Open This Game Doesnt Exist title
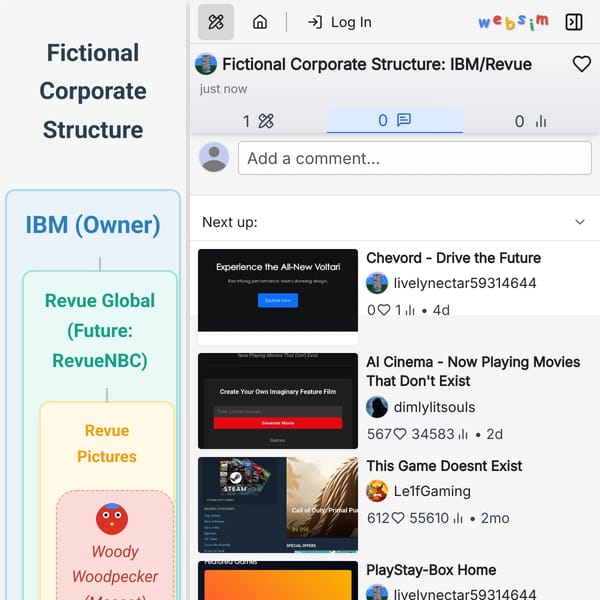This screenshot has width=600, height=600. coord(444,466)
